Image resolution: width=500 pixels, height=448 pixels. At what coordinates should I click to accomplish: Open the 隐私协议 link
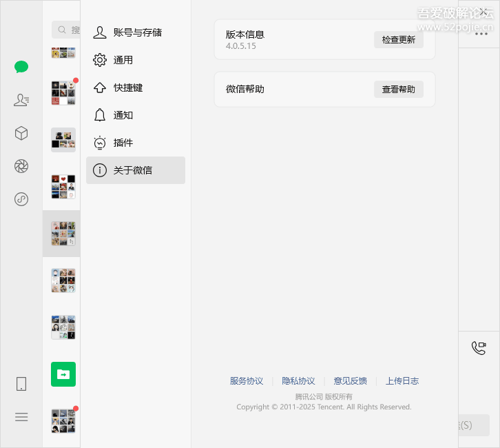click(x=298, y=381)
